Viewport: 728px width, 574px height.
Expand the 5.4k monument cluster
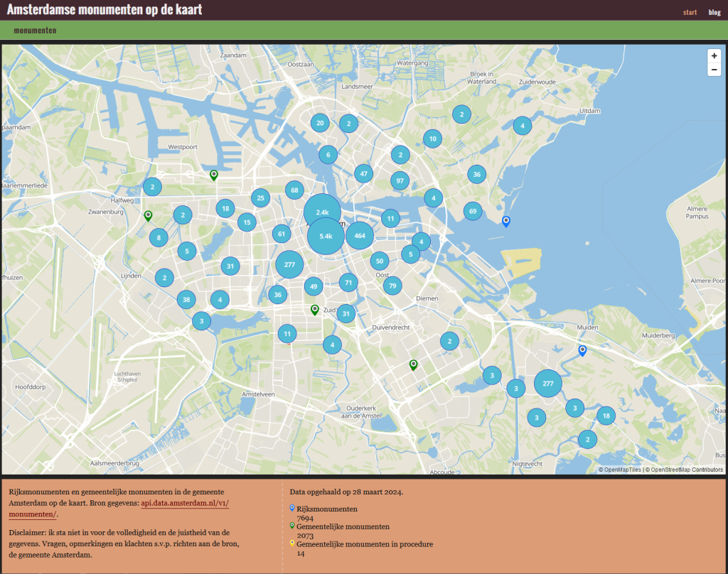326,236
